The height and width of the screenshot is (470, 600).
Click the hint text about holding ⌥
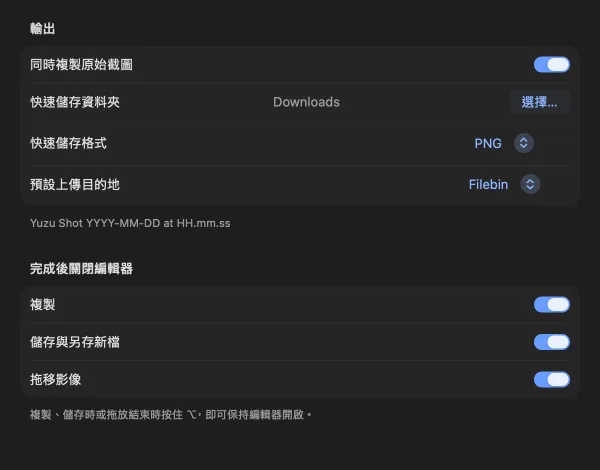click(171, 415)
